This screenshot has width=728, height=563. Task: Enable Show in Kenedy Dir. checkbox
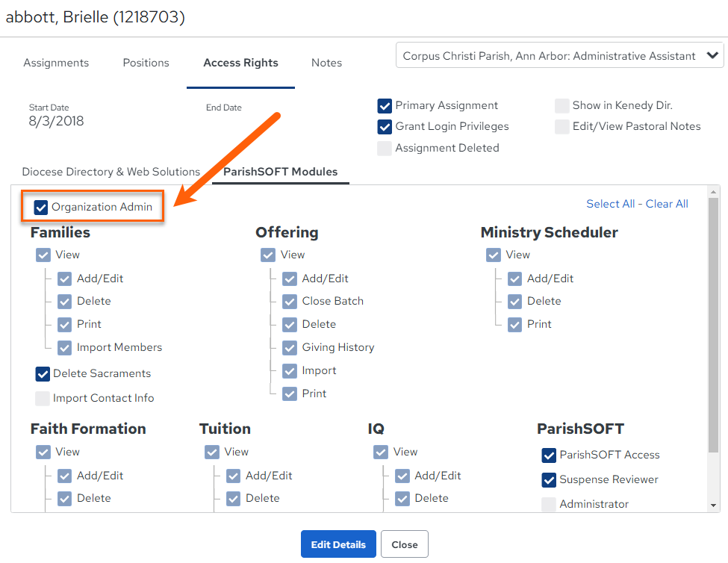click(561, 106)
